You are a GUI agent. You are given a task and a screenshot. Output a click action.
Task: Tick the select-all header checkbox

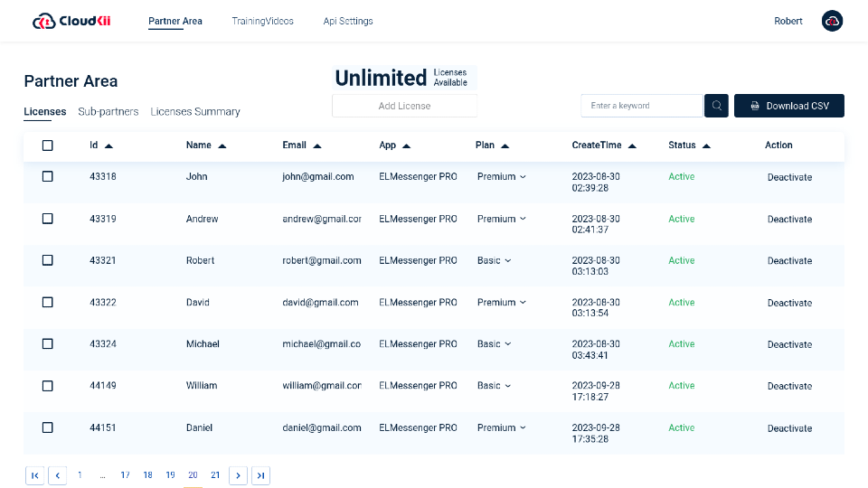point(48,145)
